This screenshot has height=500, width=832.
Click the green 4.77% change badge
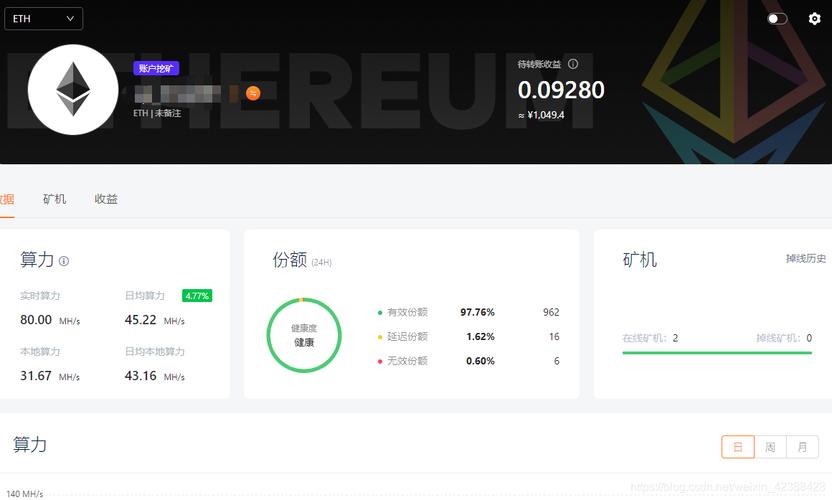197,296
